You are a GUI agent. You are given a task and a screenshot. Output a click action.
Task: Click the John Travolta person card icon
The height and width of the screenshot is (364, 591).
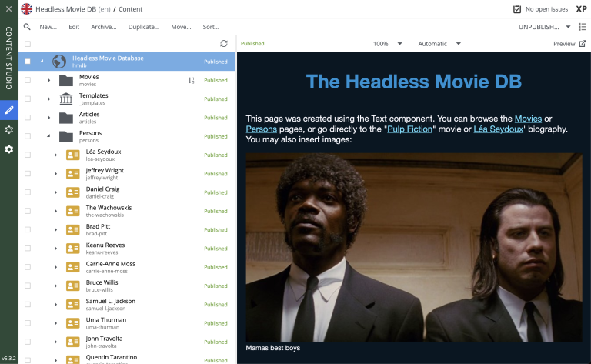pos(73,342)
